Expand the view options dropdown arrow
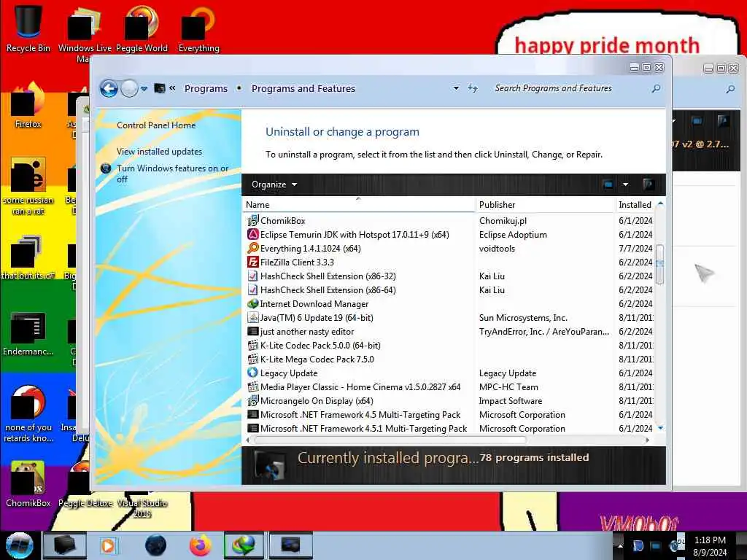 point(625,184)
